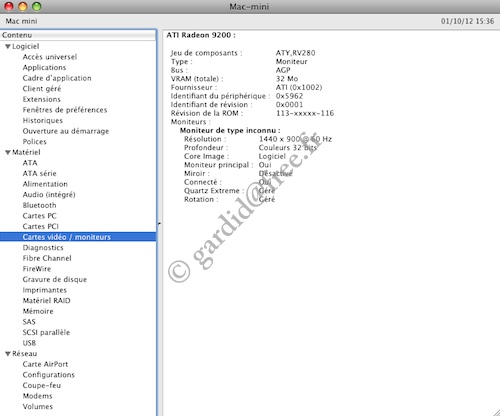500x416 pixels.
Task: Open Ouverture au démarrage entry
Action: click(x=66, y=131)
